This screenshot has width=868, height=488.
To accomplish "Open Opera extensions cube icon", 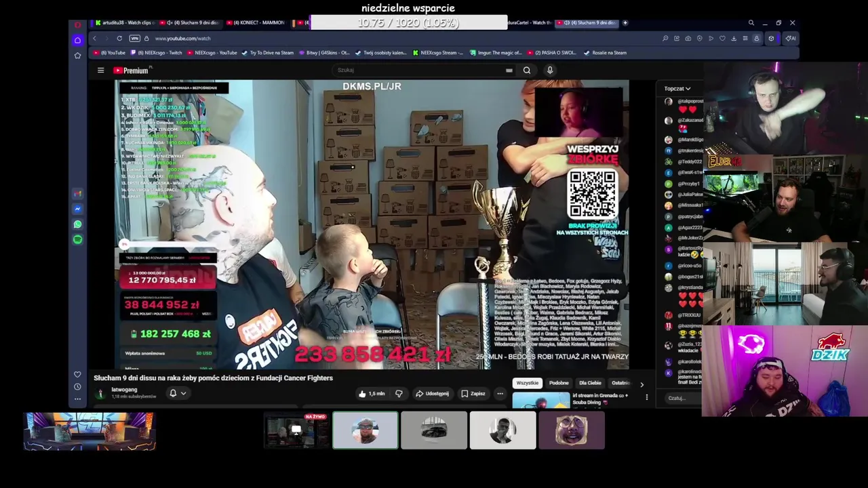I will [771, 39].
